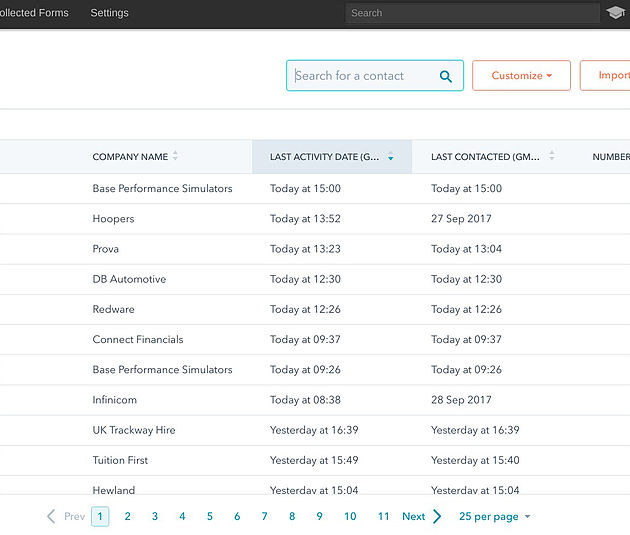The image size is (630, 535).
Task: Click the Import button
Action: point(612,76)
